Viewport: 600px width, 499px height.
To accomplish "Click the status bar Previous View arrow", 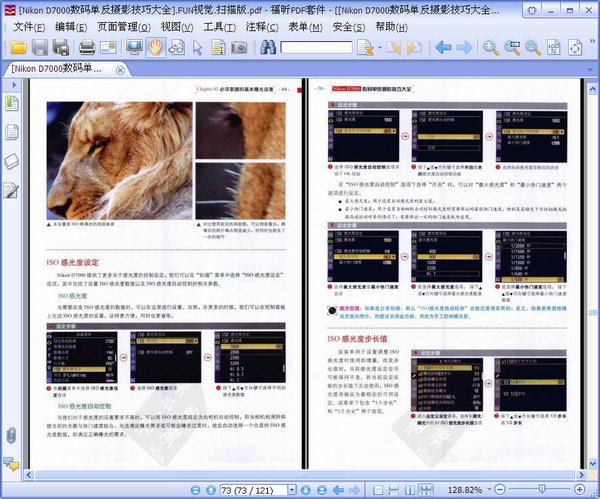I will point(338,490).
